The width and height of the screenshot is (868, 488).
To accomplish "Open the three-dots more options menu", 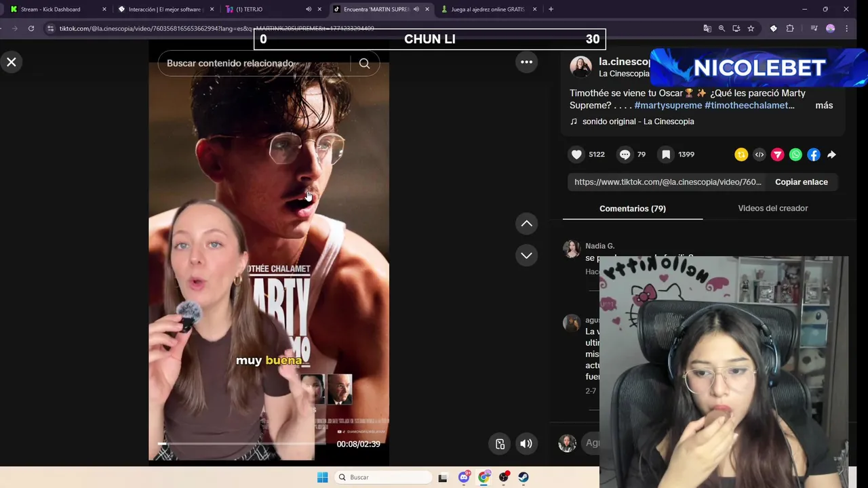I will 526,62.
